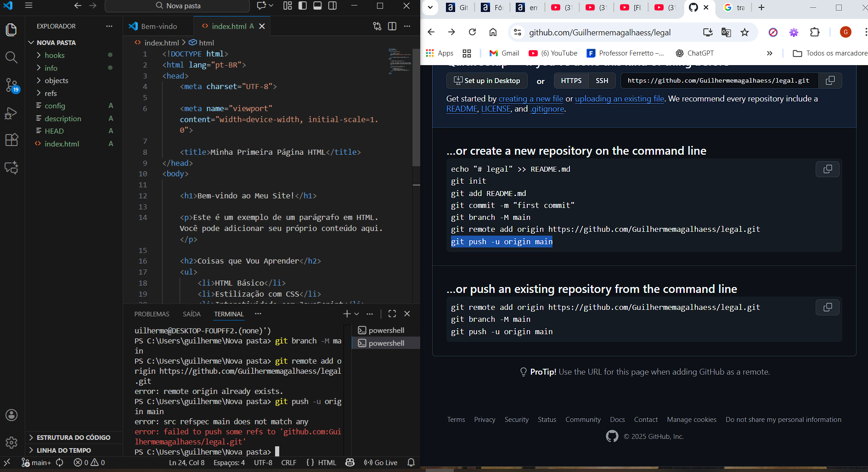Viewport: 868px width, 472px height.
Task: Switch to the Bem-vindo editor tab
Action: coord(158,26)
